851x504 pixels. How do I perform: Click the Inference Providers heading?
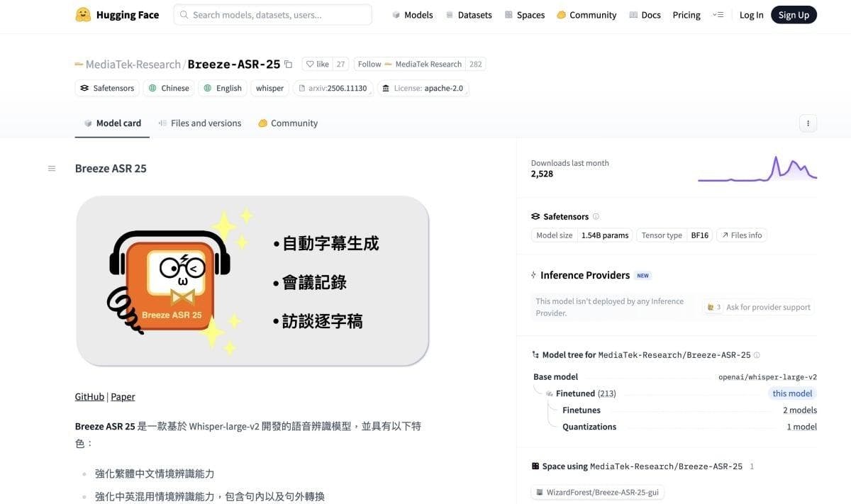pos(585,275)
